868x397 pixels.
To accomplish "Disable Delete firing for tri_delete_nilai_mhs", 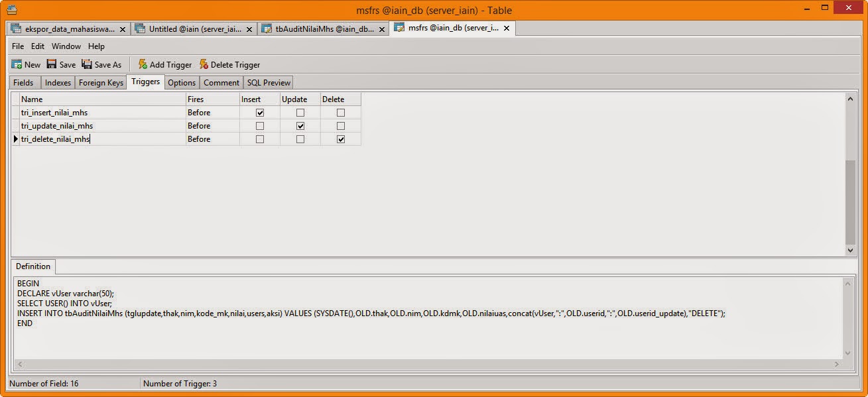I will point(340,139).
